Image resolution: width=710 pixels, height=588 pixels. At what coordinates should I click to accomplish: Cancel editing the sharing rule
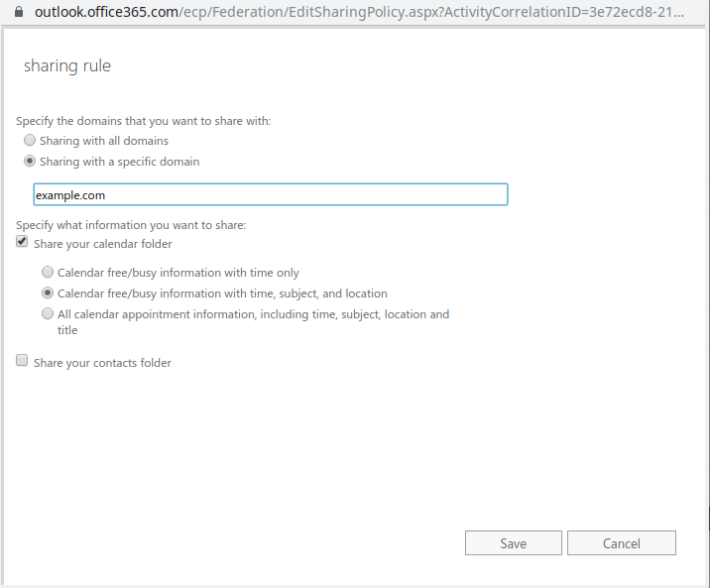point(621,542)
